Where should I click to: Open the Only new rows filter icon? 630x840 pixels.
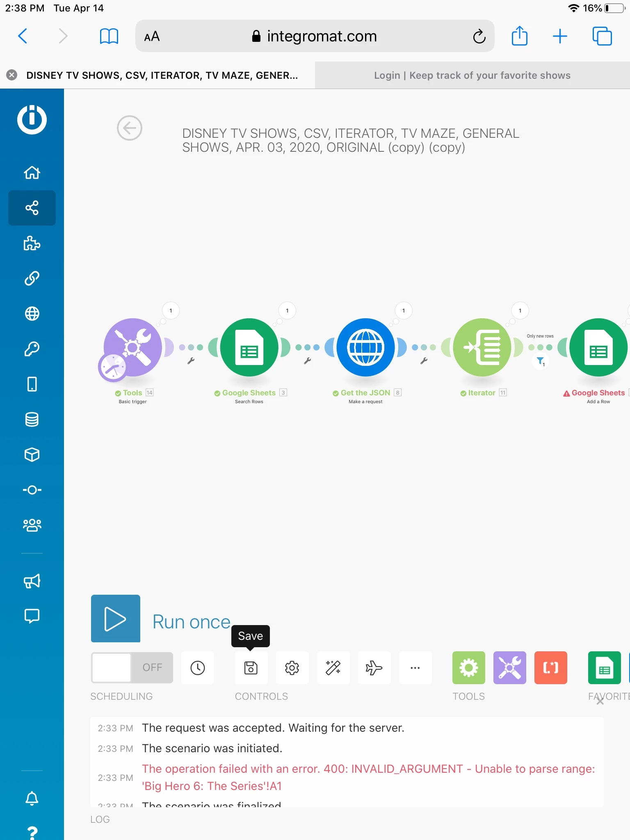click(541, 361)
